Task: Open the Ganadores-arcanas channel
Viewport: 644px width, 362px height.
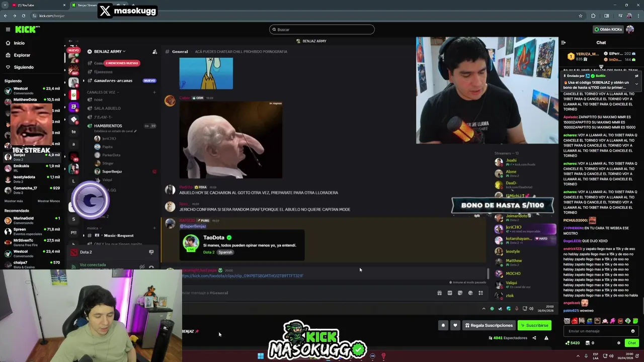Action: (x=113, y=80)
